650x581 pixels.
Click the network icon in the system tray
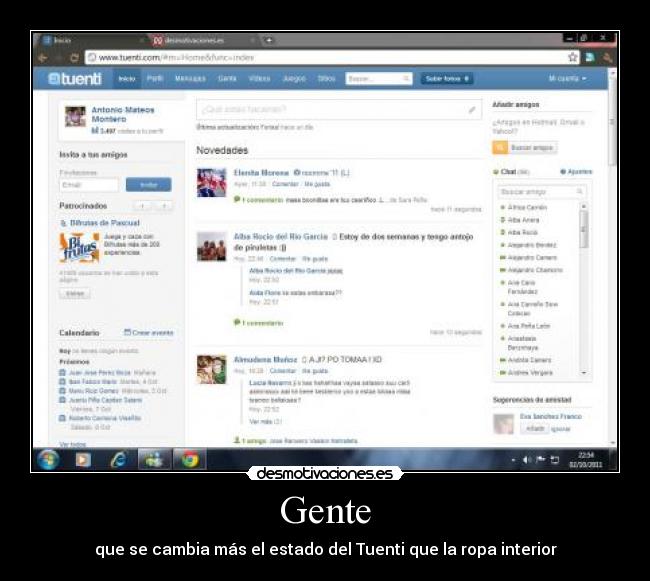click(555, 460)
